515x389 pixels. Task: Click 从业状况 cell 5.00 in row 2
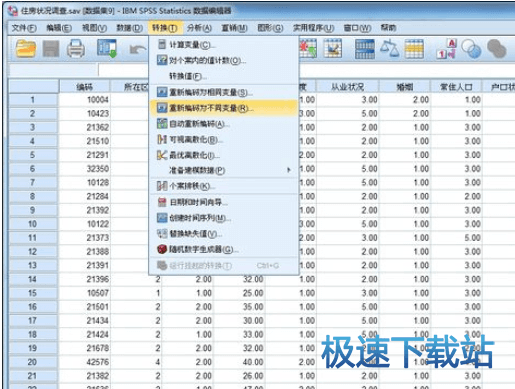(x=348, y=114)
